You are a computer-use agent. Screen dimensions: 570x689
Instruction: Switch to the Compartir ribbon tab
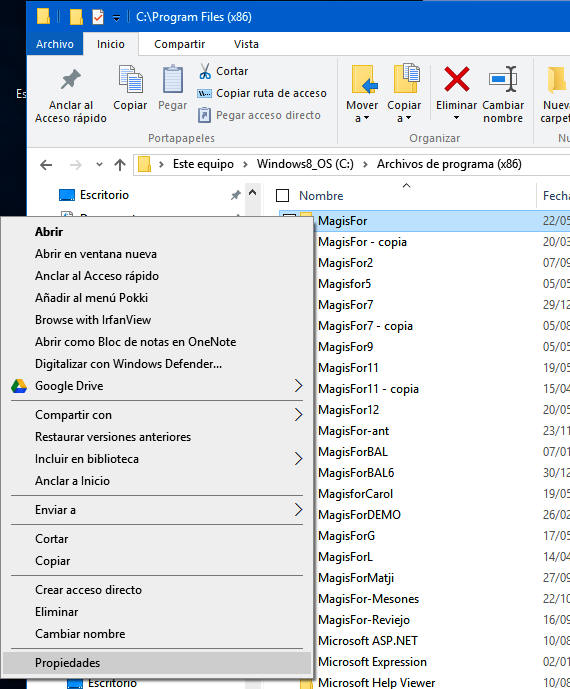[x=179, y=44]
